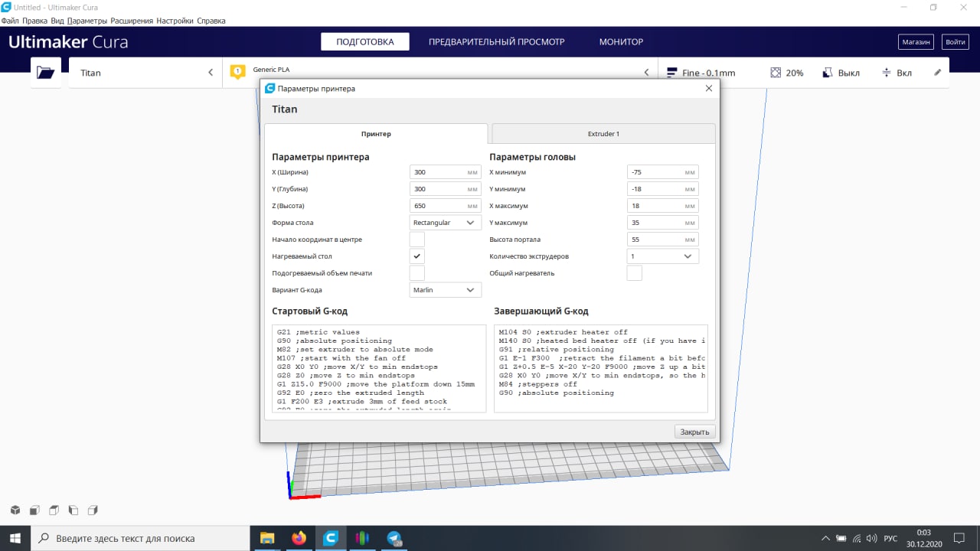Click the support 'Выкл' icon
Viewport: 980px width, 551px height.
(828, 73)
